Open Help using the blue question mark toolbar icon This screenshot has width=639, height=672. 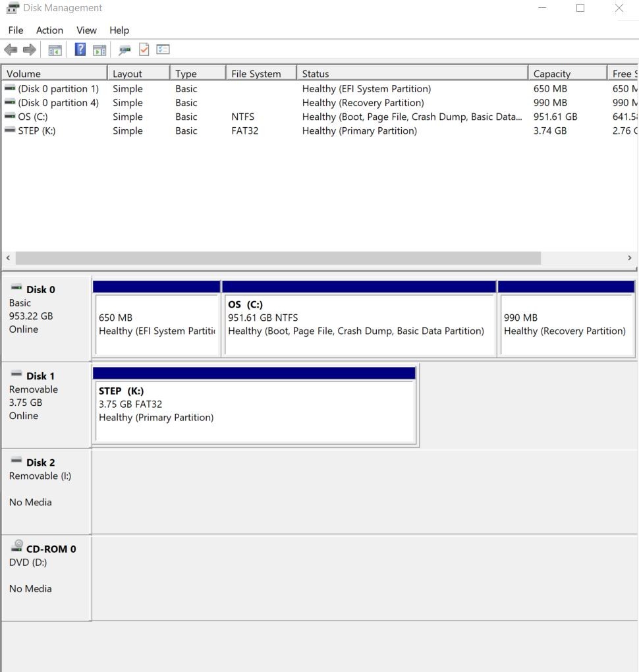(x=80, y=49)
